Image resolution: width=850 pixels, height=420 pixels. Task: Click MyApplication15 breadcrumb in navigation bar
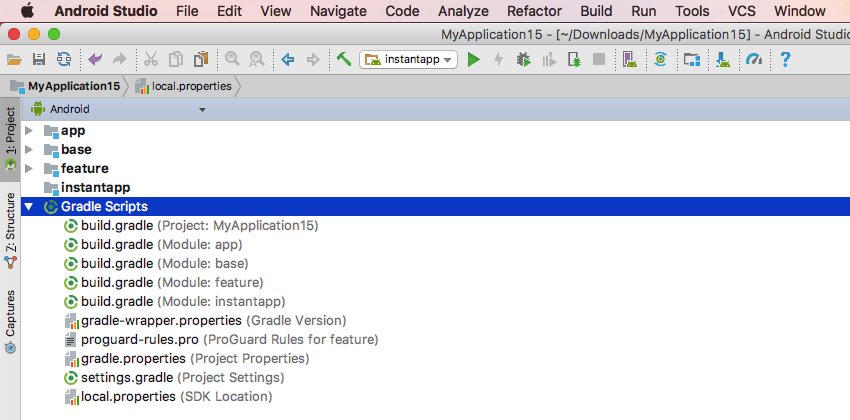[72, 86]
